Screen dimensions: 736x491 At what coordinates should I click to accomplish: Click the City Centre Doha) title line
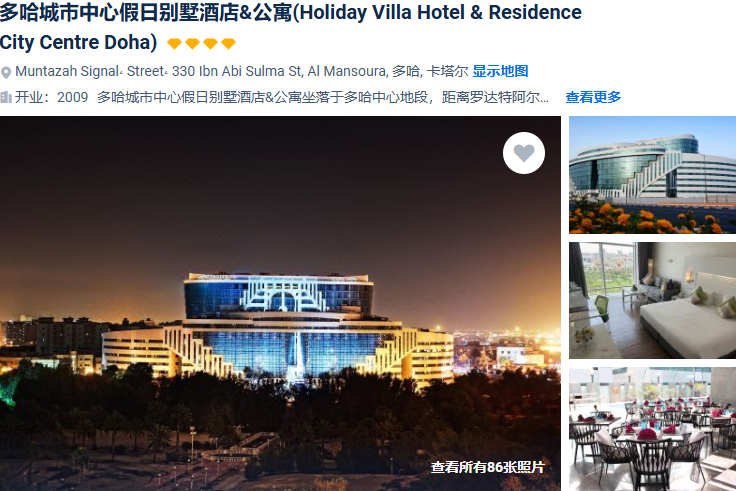point(78,42)
